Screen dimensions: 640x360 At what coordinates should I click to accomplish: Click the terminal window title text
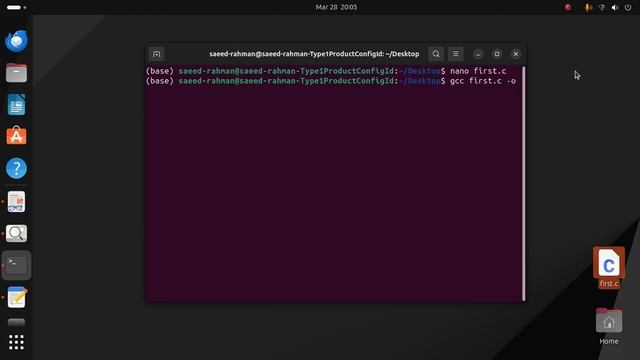pos(314,54)
